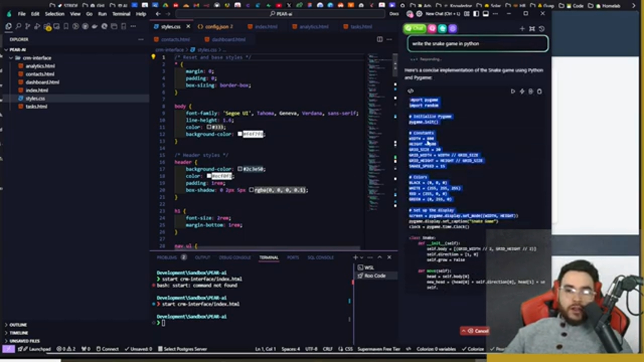This screenshot has width=644, height=362.
Task: Start new chat with plus icon
Action: (522, 29)
